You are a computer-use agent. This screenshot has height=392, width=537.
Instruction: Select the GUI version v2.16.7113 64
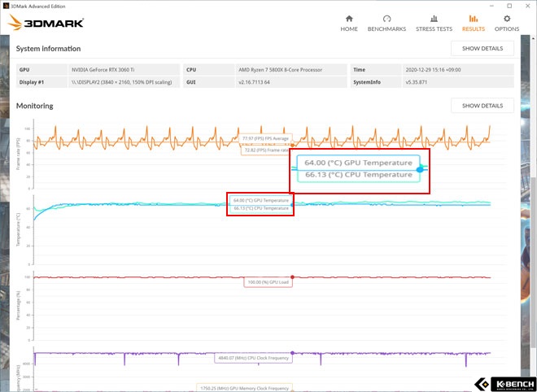click(x=254, y=82)
